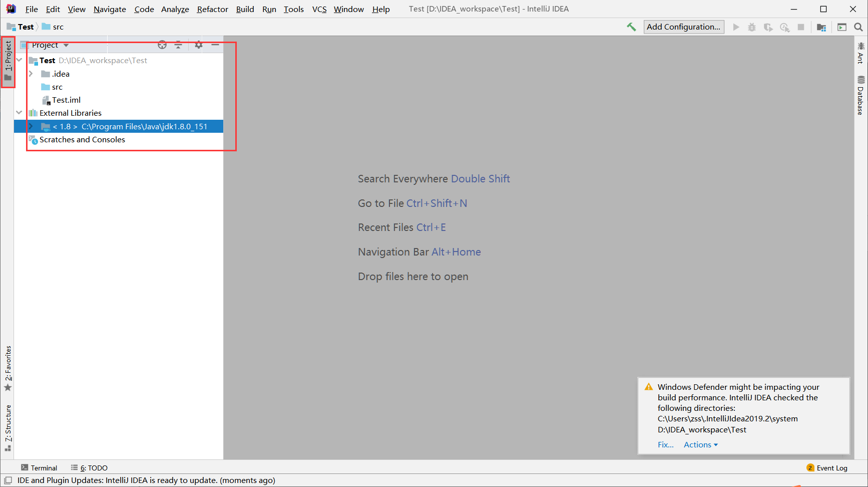Click the warning icon in Defender notification
868x487 pixels.
649,387
